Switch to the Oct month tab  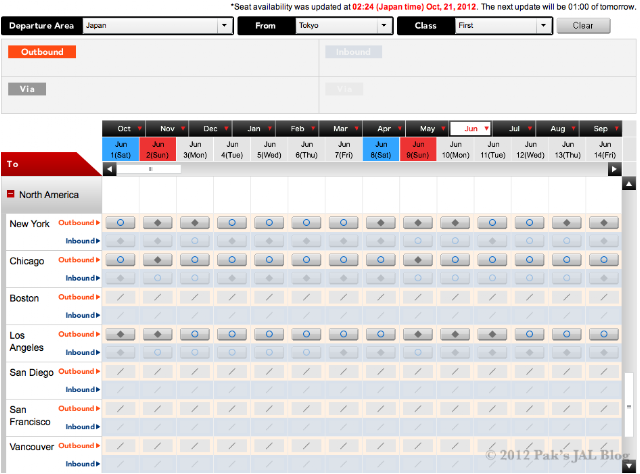[124, 129]
